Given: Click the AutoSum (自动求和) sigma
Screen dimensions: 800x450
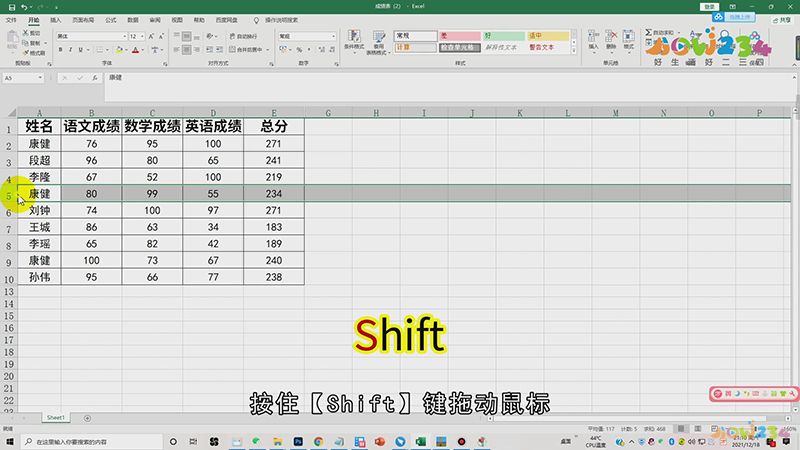Looking at the screenshot, I should pyautogui.click(x=648, y=32).
